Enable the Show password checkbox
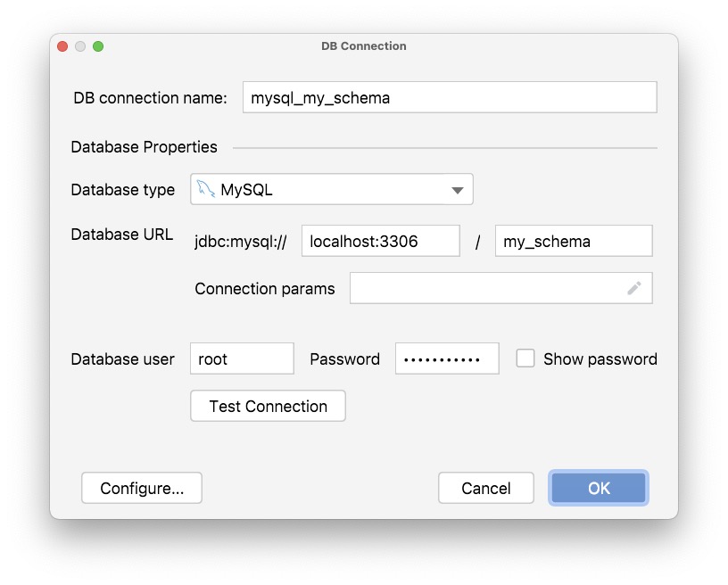This screenshot has height=585, width=728. (x=525, y=358)
